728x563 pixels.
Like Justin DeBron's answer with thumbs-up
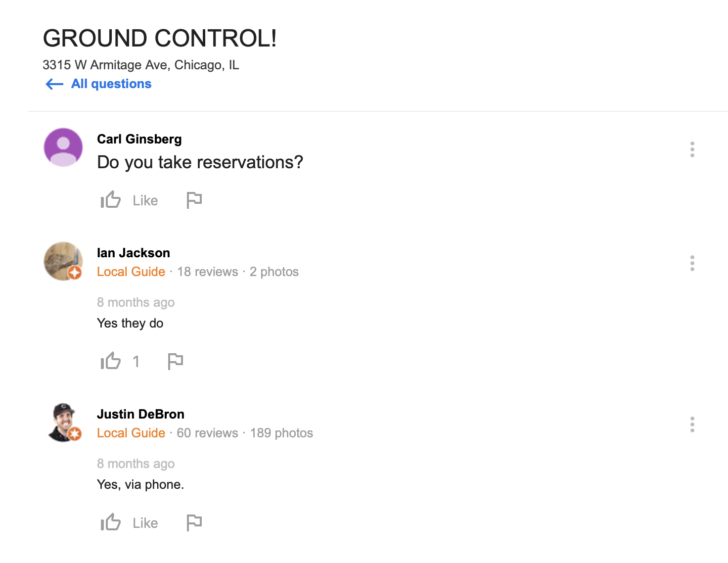tap(111, 522)
